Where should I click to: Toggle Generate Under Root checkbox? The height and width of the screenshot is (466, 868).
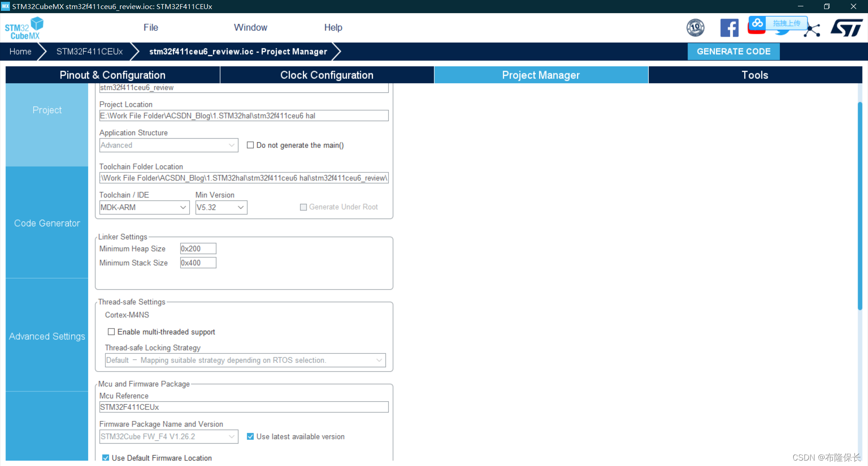point(303,207)
